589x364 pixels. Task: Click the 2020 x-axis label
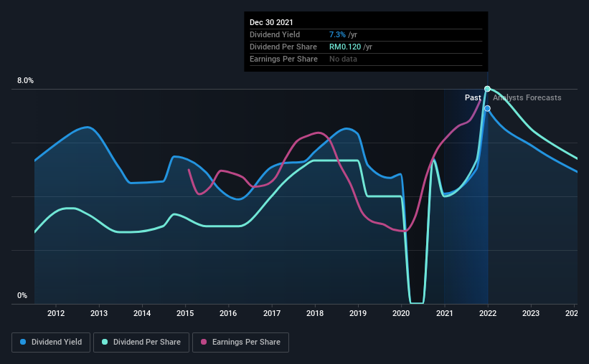[x=401, y=313]
